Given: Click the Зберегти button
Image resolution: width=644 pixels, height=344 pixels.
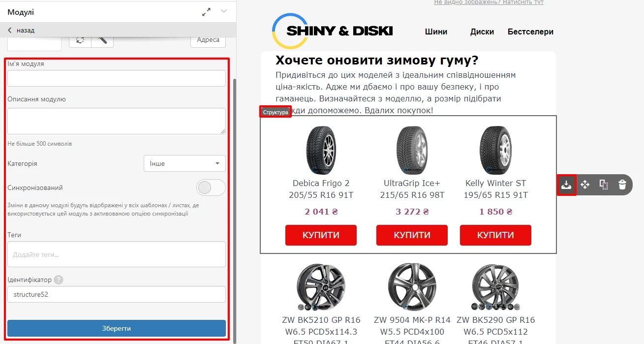Looking at the screenshot, I should pos(117,328).
